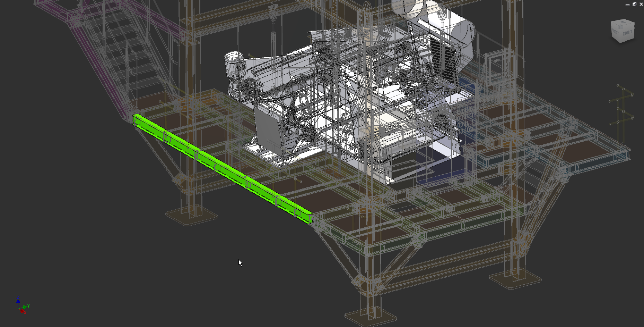644x327 pixels.
Task: Click the RIGHT face of the ViewCube
Action: coord(627,33)
